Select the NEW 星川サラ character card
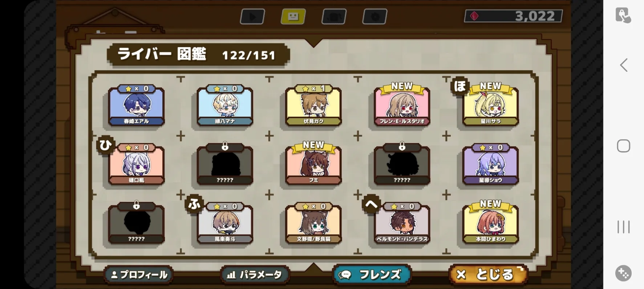 pyautogui.click(x=490, y=104)
